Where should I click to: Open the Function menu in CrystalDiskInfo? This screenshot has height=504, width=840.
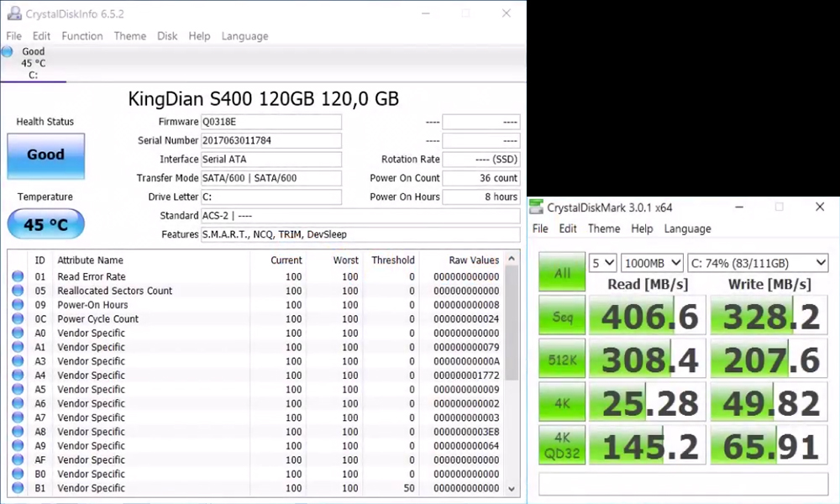coord(82,36)
